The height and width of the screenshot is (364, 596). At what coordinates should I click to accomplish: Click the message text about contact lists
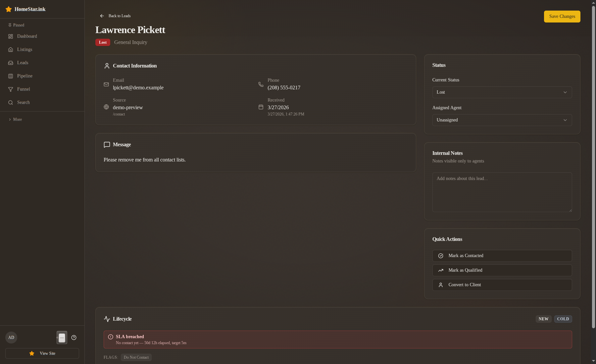click(x=145, y=160)
